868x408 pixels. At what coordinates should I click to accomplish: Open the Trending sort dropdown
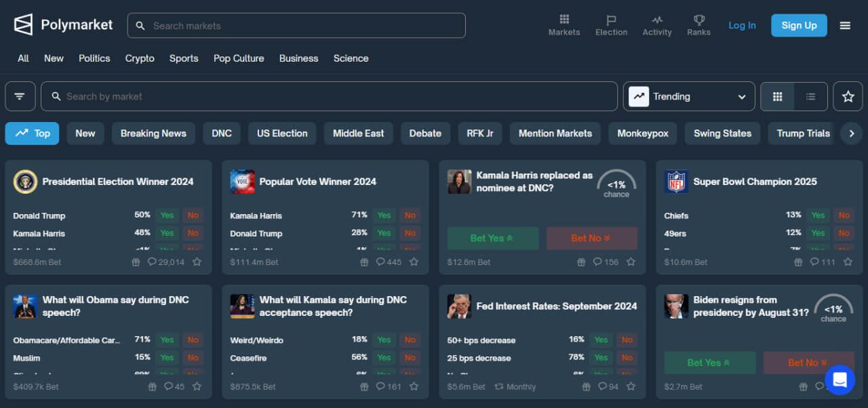point(689,96)
